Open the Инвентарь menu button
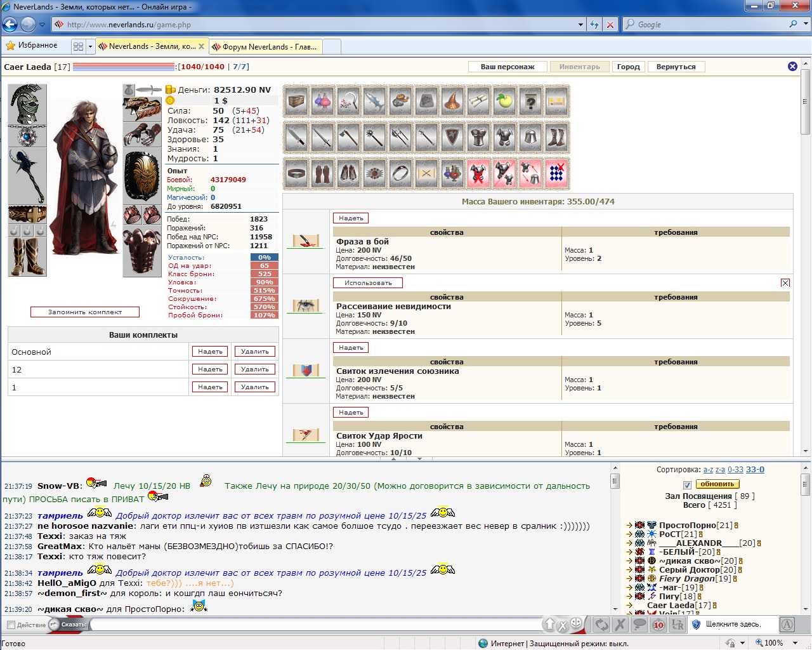The width and height of the screenshot is (812, 650). [579, 67]
